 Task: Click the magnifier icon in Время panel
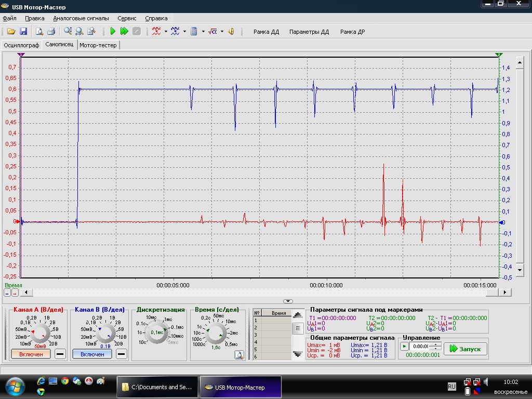pyautogui.click(x=239, y=355)
